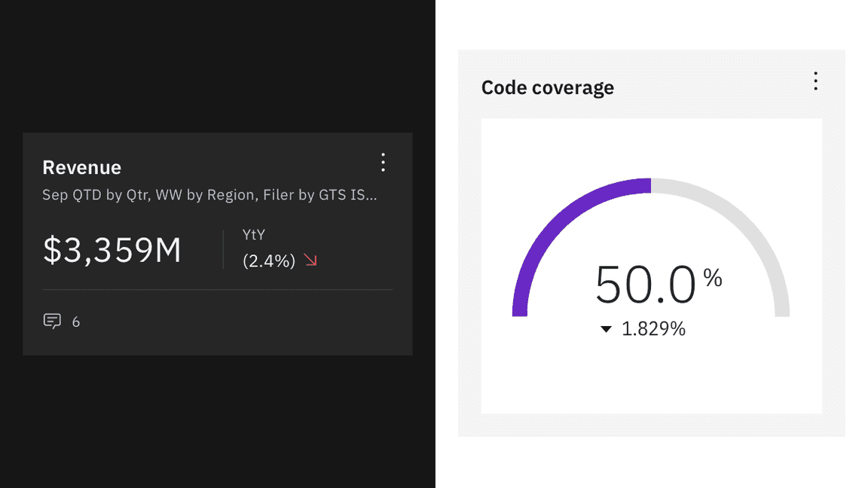Open the Revenue card overflow menu

(383, 162)
